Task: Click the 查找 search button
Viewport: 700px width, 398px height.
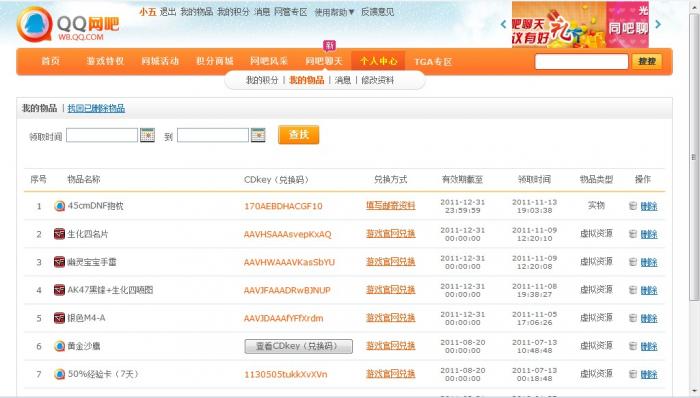Action: pyautogui.click(x=299, y=134)
